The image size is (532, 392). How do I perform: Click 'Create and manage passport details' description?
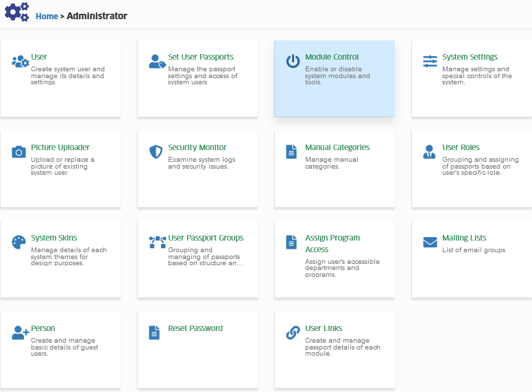tap(342, 347)
